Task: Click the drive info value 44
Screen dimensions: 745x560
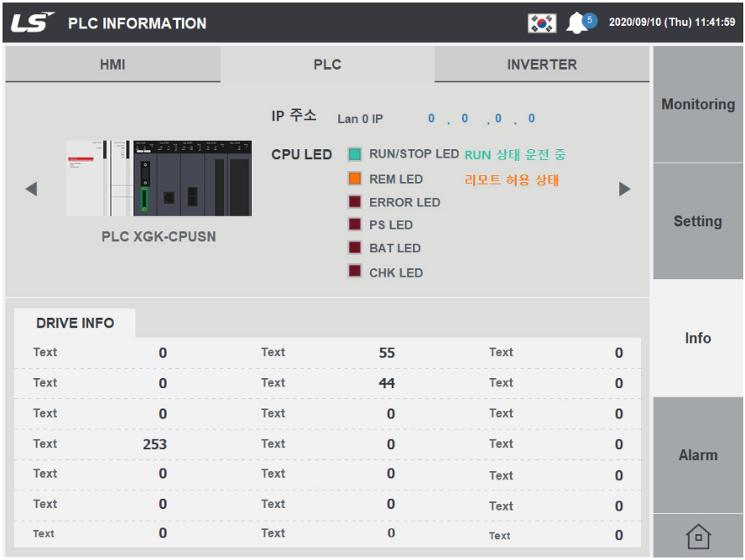Action: [x=387, y=383]
